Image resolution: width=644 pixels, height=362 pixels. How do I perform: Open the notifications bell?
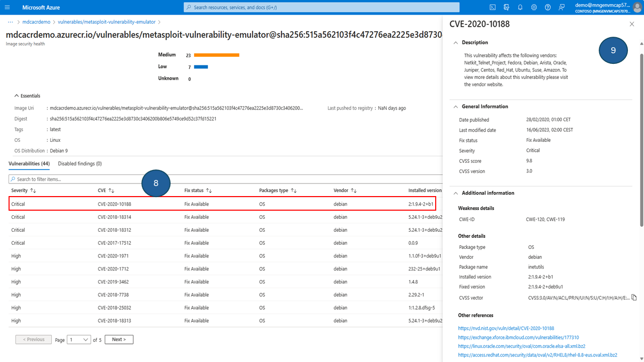520,8
